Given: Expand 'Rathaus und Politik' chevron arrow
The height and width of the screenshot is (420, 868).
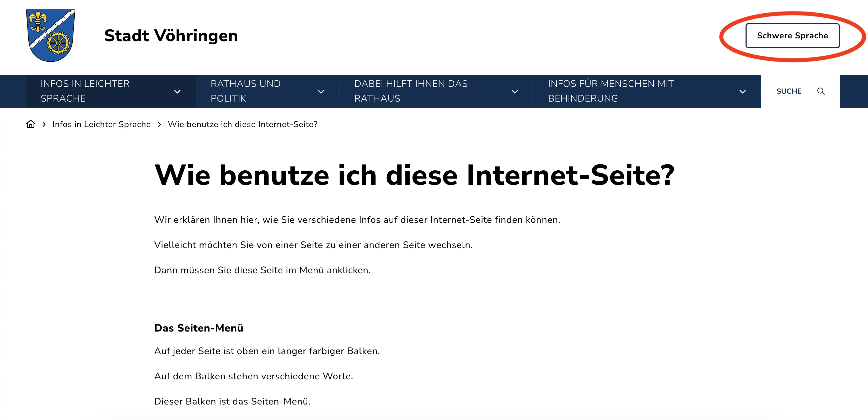Looking at the screenshot, I should 321,91.
